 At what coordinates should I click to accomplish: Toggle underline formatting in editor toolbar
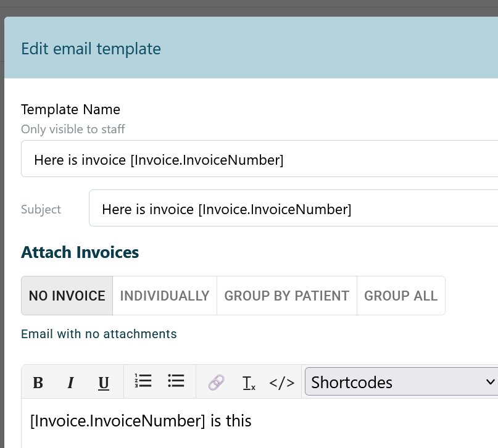pos(104,382)
